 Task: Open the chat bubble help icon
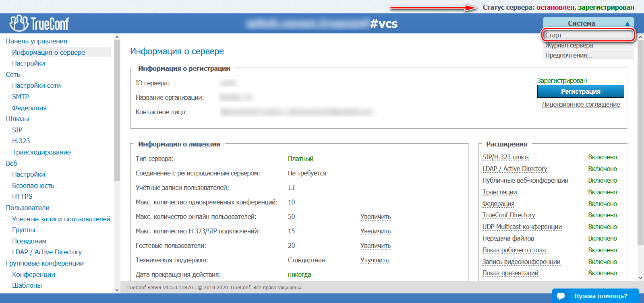point(561,296)
